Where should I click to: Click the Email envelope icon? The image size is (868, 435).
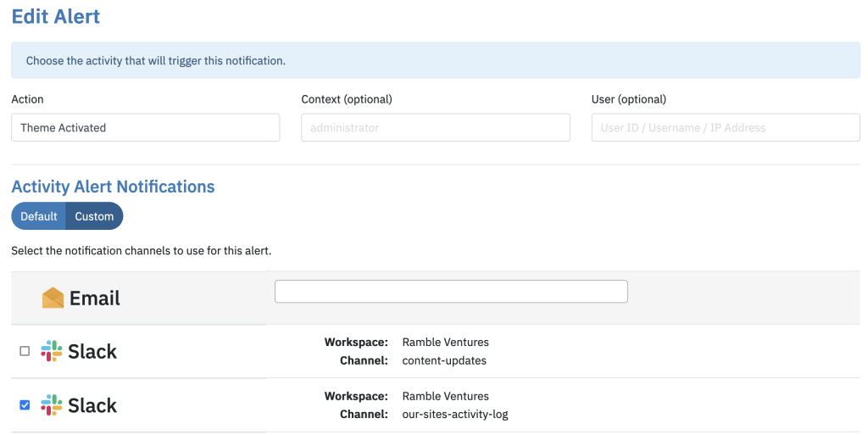coord(53,298)
